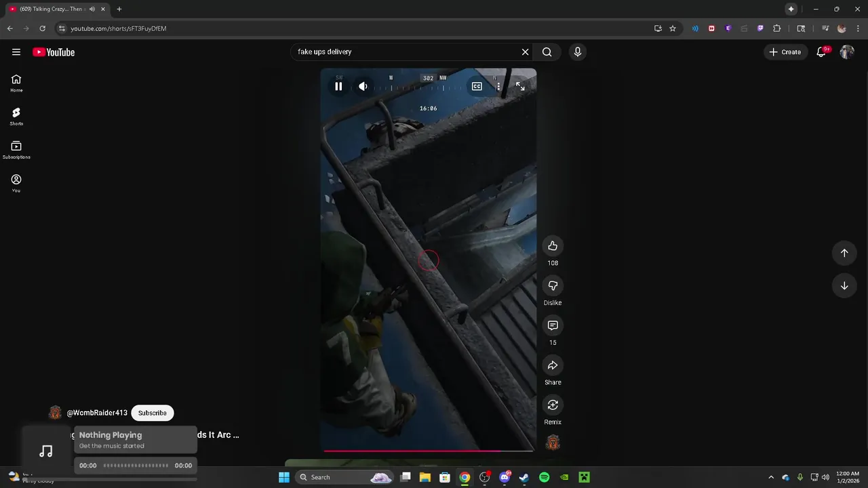Open the sound source avatar beneath Remix
This screenshot has height=488, width=868.
[x=553, y=443]
